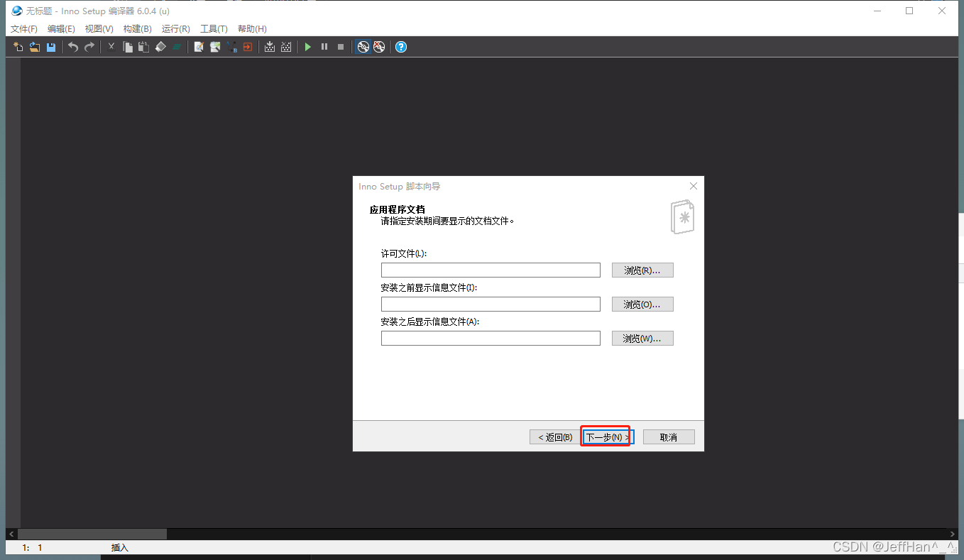
Task: Undo the last edit
Action: click(73, 47)
